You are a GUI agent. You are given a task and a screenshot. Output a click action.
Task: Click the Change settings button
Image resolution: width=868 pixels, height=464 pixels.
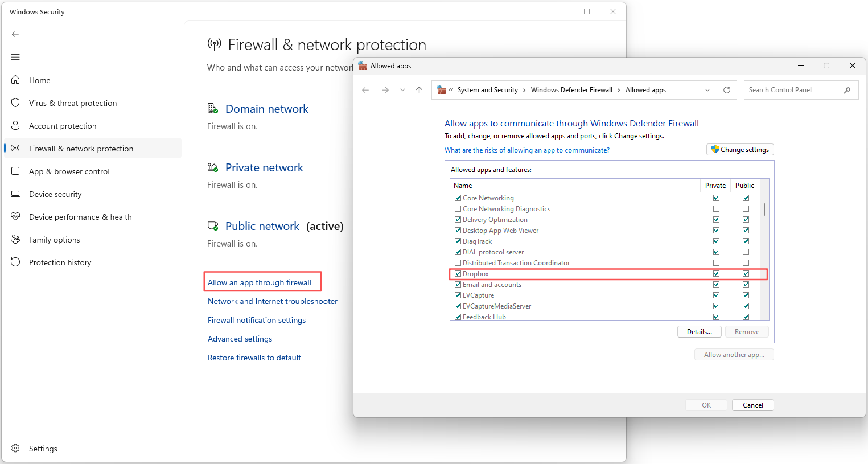(740, 149)
